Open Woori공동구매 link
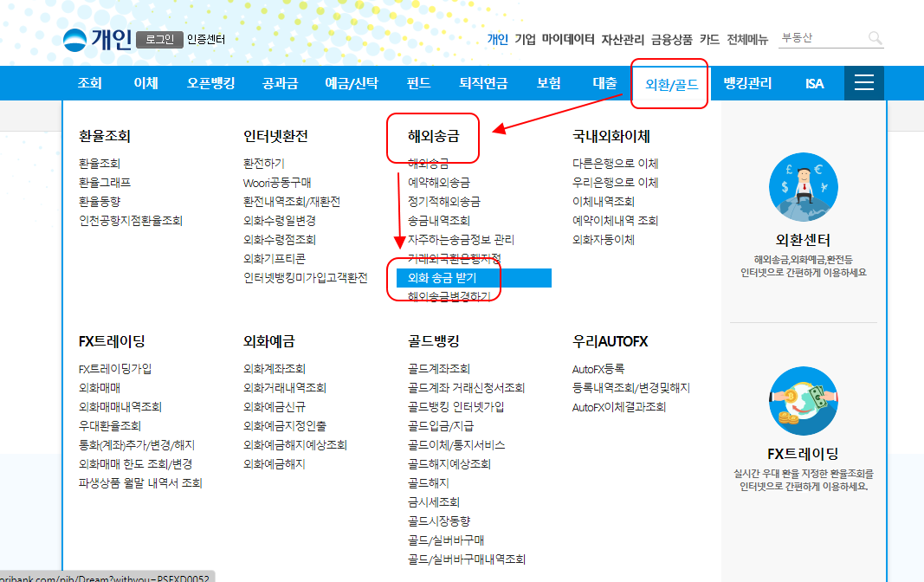924x582 pixels. pos(277,183)
